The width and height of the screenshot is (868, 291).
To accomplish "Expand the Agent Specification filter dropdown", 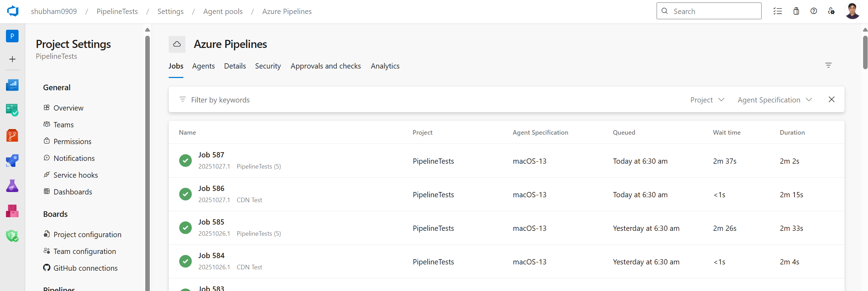I will tap(775, 100).
